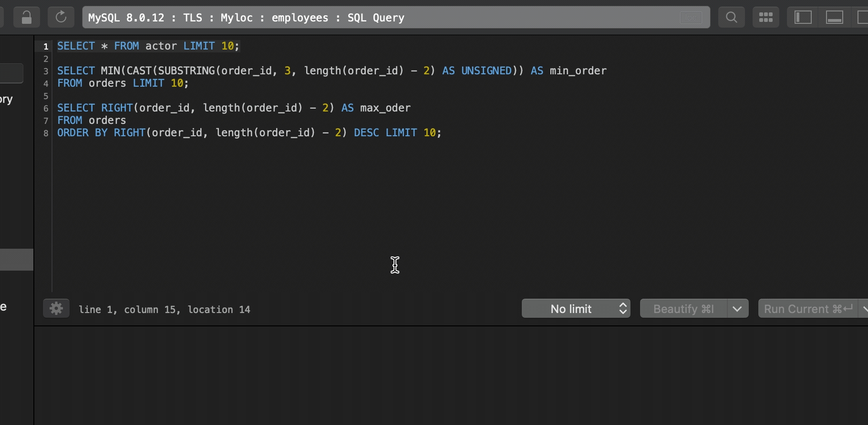Open search with the magnifying glass icon
The height and width of the screenshot is (425, 868).
tap(731, 18)
